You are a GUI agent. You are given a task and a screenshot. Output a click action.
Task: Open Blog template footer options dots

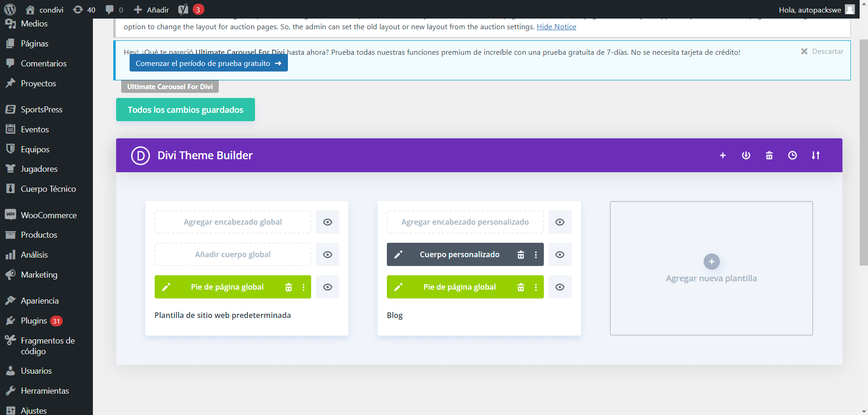(535, 287)
